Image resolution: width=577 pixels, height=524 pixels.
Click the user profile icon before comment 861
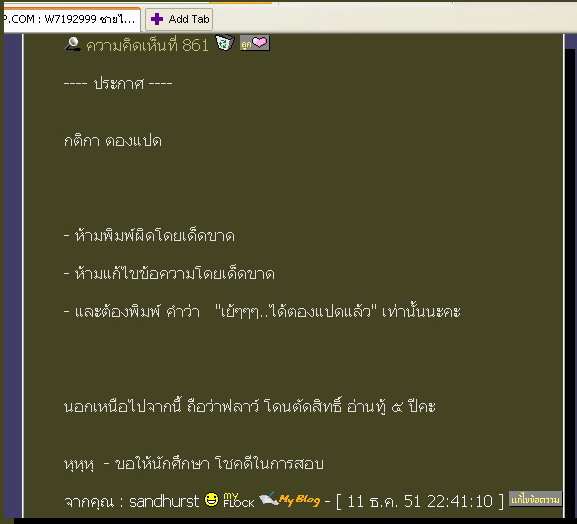[x=73, y=44]
